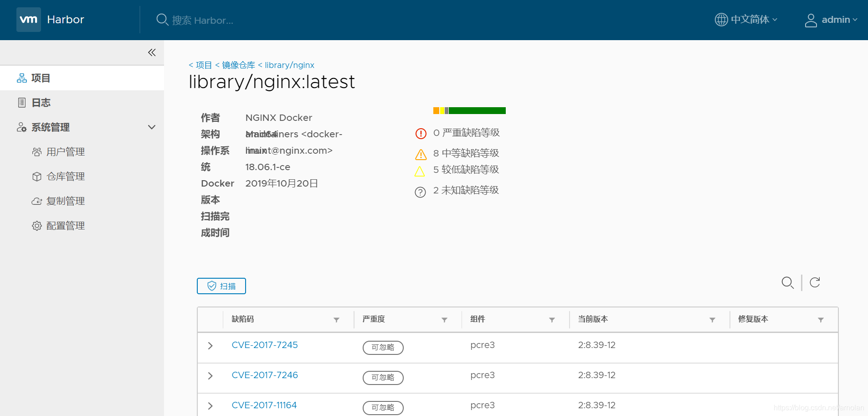Click the 0 严重缺陷等级 text

(467, 133)
